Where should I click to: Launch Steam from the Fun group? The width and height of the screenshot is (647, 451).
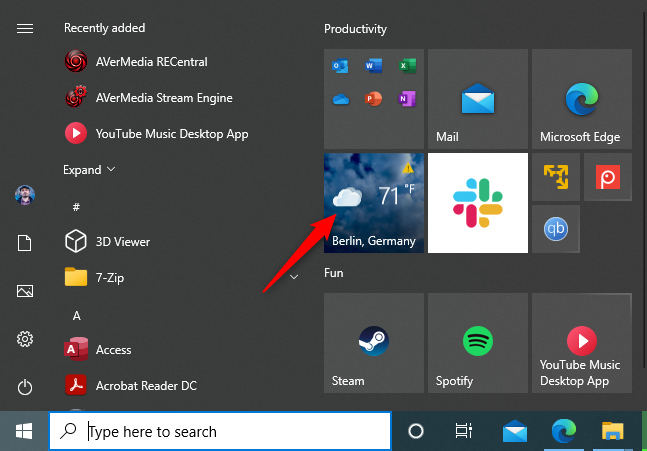[x=374, y=343]
